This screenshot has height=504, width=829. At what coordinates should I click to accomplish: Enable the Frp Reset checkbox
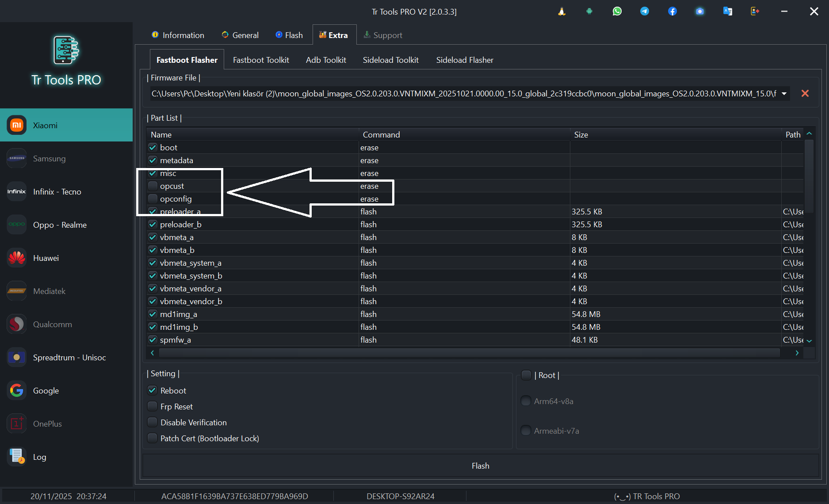point(152,406)
